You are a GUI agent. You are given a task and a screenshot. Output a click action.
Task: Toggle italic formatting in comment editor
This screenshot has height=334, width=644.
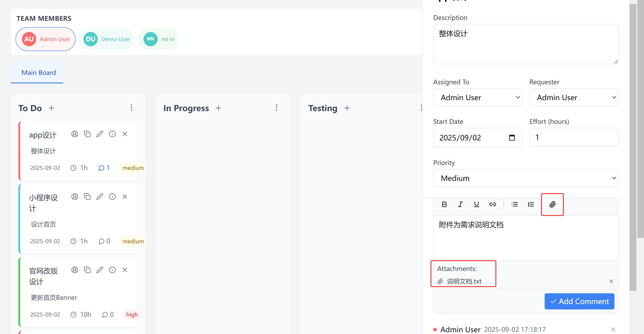(x=460, y=204)
